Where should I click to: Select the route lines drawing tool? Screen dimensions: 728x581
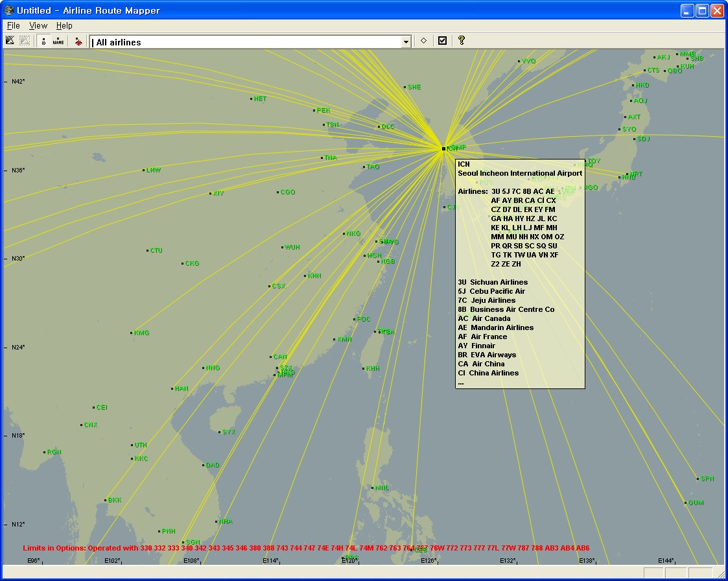(x=10, y=40)
